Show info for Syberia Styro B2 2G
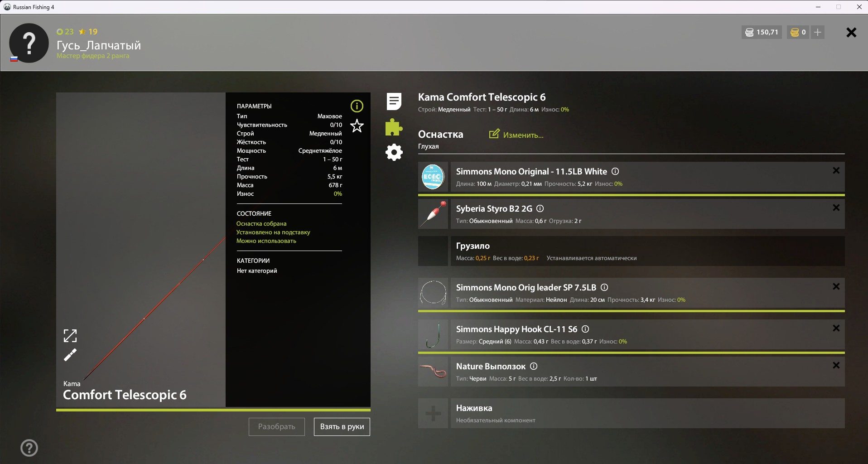Screen dimensions: 868x464 pos(540,208)
